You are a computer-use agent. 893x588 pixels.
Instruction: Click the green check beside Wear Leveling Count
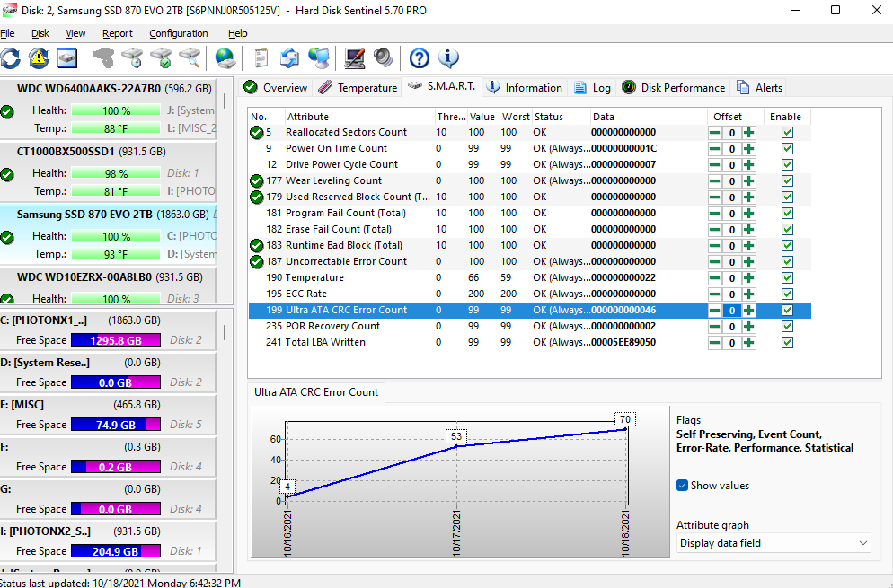[x=256, y=181]
